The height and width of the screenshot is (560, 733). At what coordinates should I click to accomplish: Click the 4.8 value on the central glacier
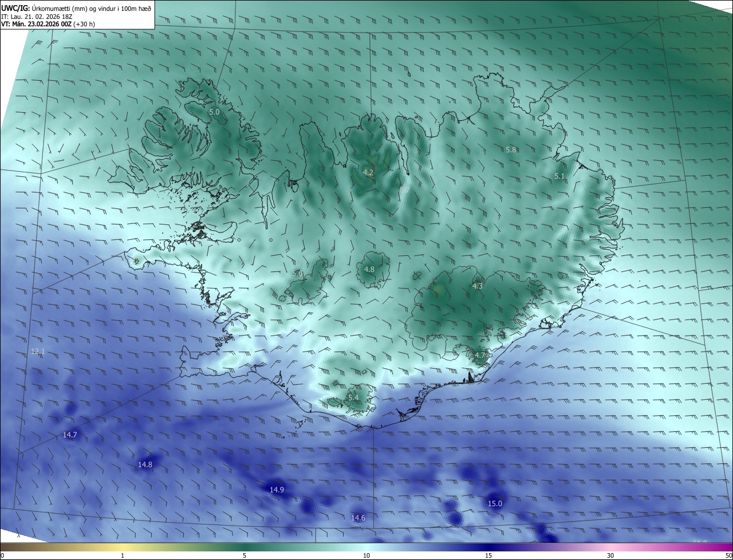point(369,269)
